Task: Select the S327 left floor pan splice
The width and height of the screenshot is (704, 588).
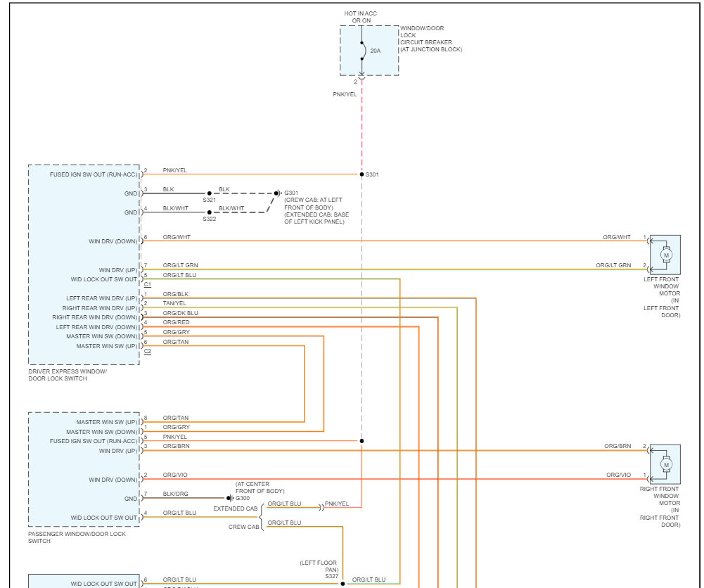Action: pyautogui.click(x=343, y=584)
